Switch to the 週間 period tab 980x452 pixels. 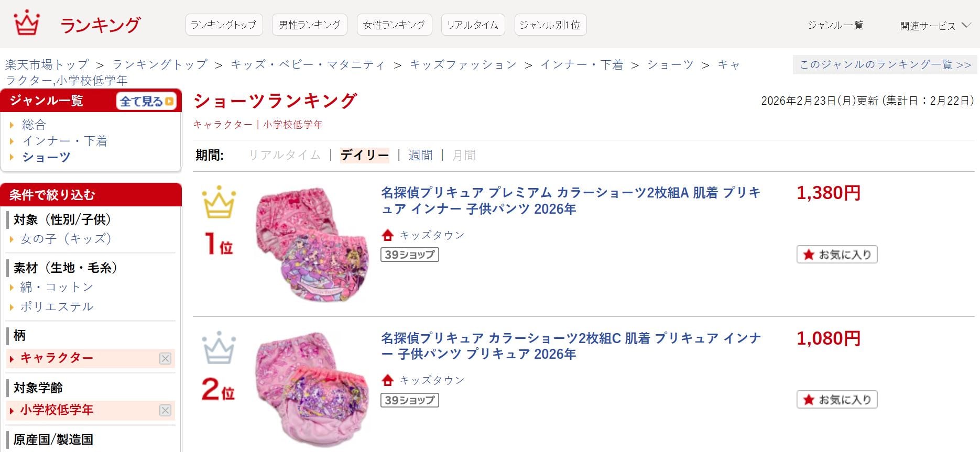click(420, 155)
